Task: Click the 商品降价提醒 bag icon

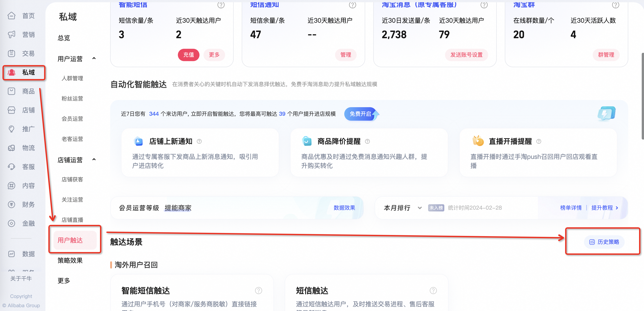Action: coord(306,141)
